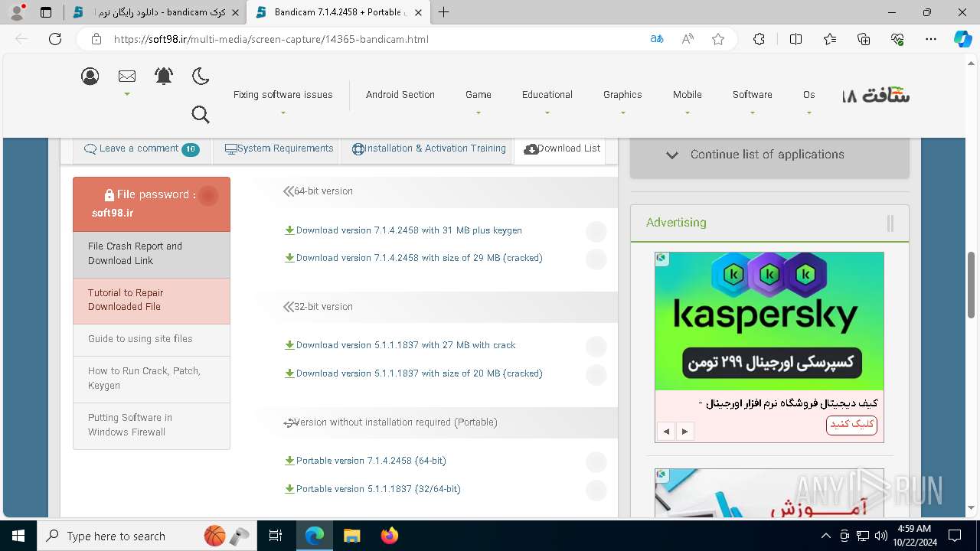
Task: Open the Leave a comment tab
Action: point(142,149)
